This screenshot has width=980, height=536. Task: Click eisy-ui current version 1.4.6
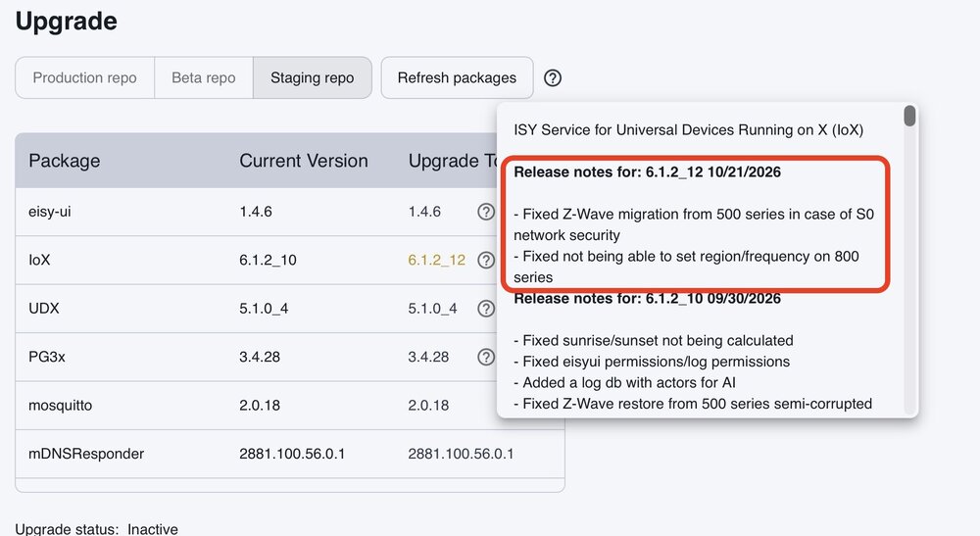[256, 212]
